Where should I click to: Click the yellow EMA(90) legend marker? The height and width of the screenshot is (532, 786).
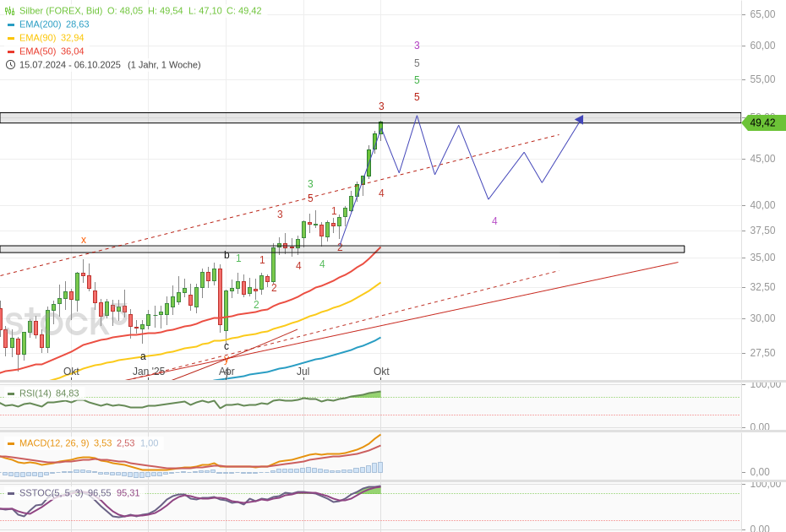(x=11, y=38)
